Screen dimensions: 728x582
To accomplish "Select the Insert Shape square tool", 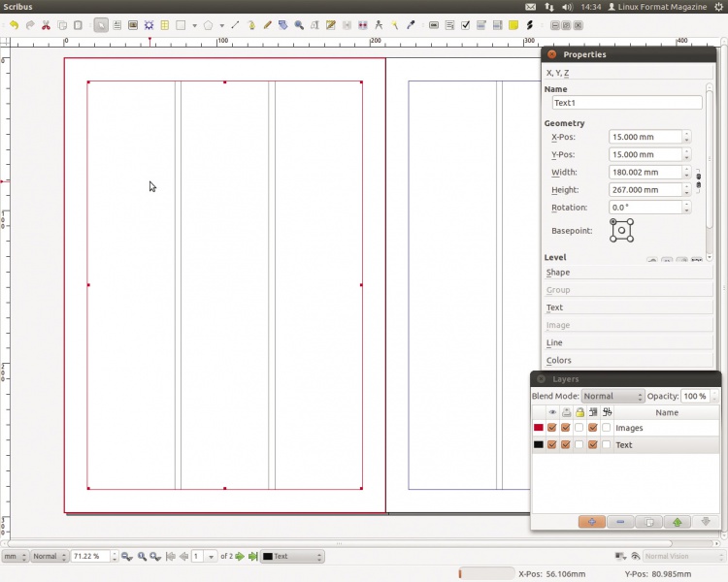I will pos(181,25).
